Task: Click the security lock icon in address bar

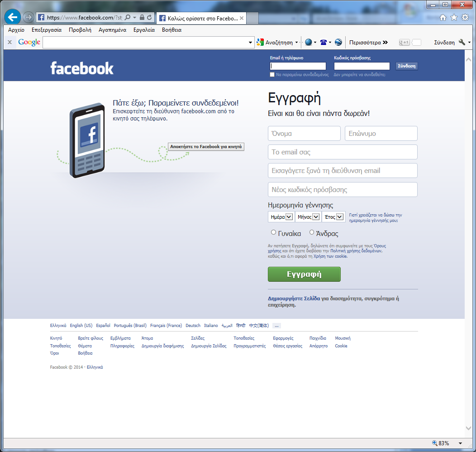Action: pyautogui.click(x=142, y=17)
